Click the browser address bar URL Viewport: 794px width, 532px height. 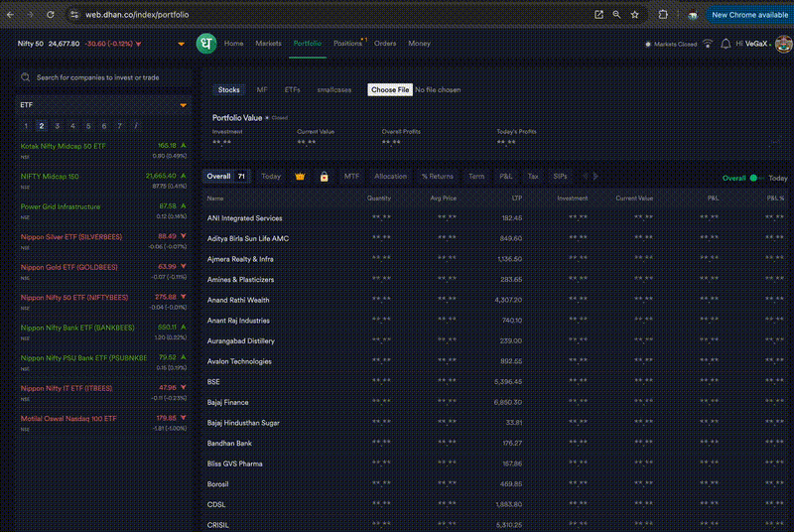137,15
